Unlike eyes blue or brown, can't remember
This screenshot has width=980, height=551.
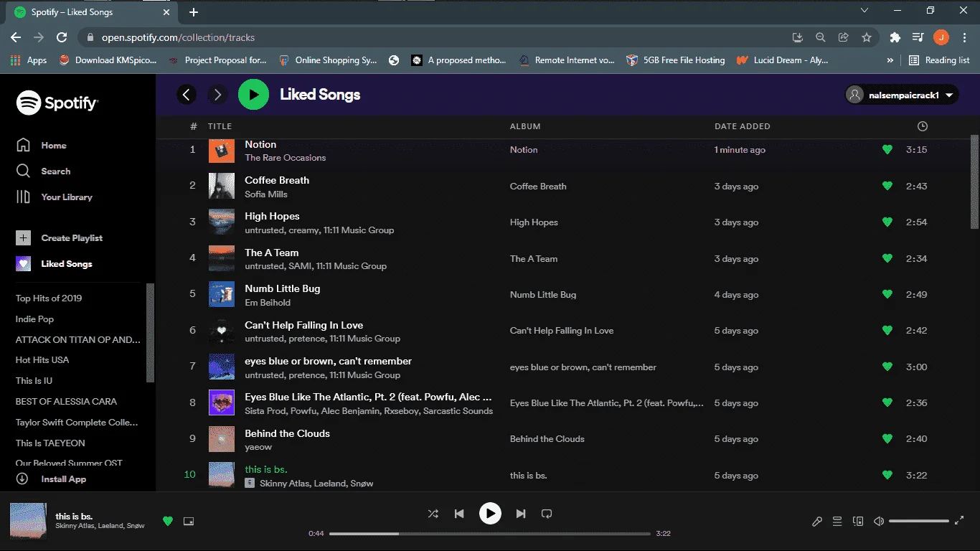[x=887, y=367]
